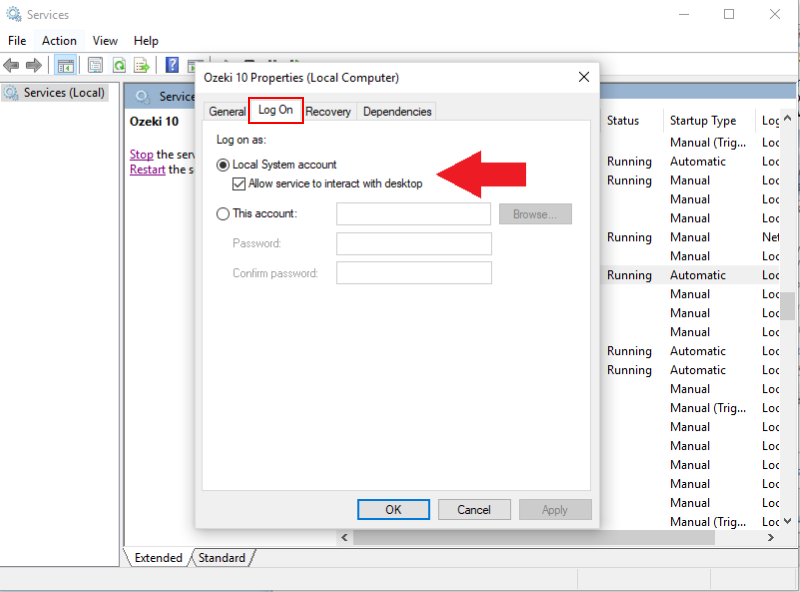
Task: Confirm the dialog with OK
Action: [393, 509]
